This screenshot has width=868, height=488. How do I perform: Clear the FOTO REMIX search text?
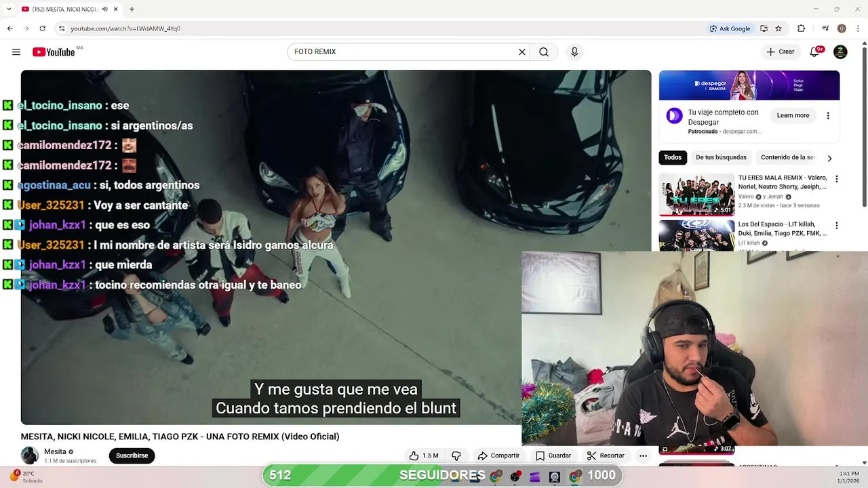(x=522, y=52)
